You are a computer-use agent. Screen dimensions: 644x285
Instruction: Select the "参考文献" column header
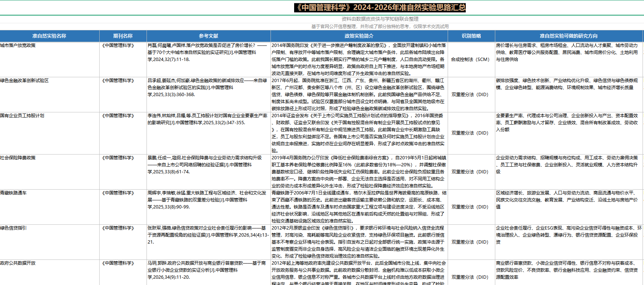209,36
